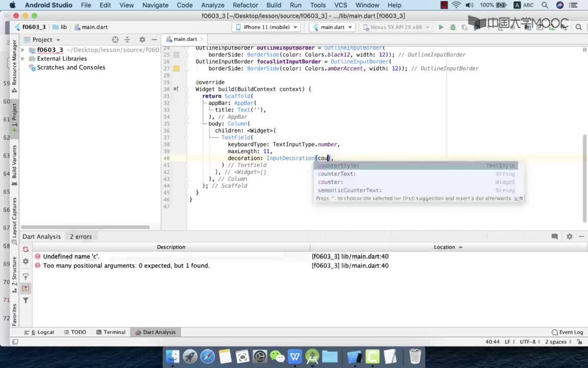Open Finder from the Dock
This screenshot has width=588, height=368.
click(x=173, y=356)
